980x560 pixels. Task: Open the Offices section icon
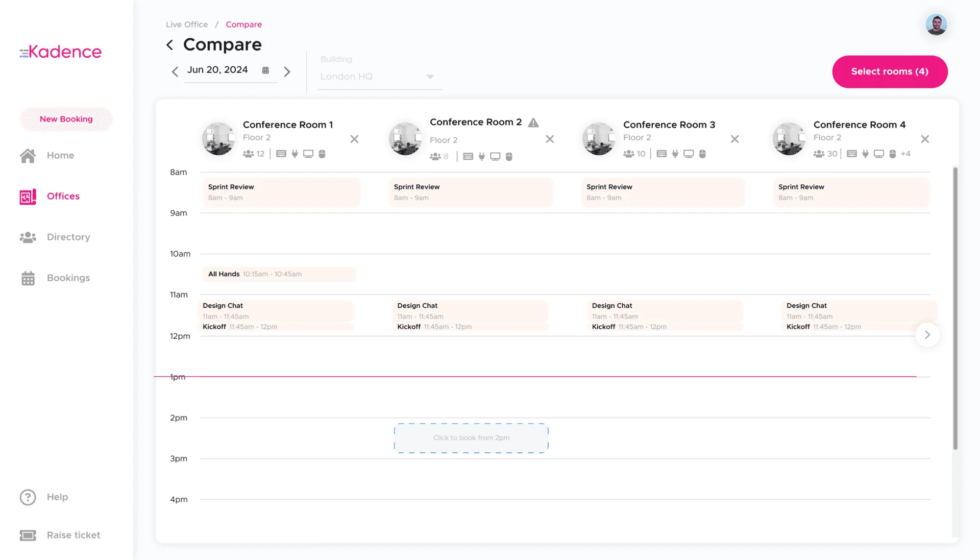pyautogui.click(x=28, y=196)
